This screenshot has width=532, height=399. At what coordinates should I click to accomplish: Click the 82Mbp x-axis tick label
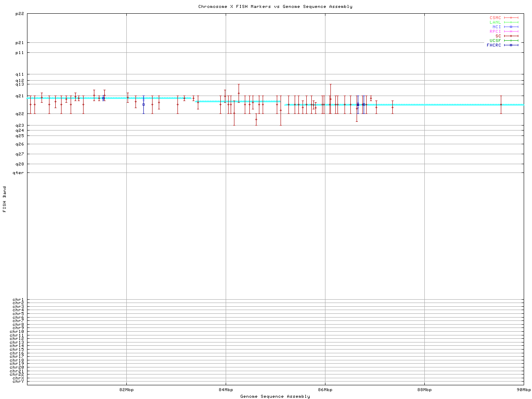pos(126,390)
